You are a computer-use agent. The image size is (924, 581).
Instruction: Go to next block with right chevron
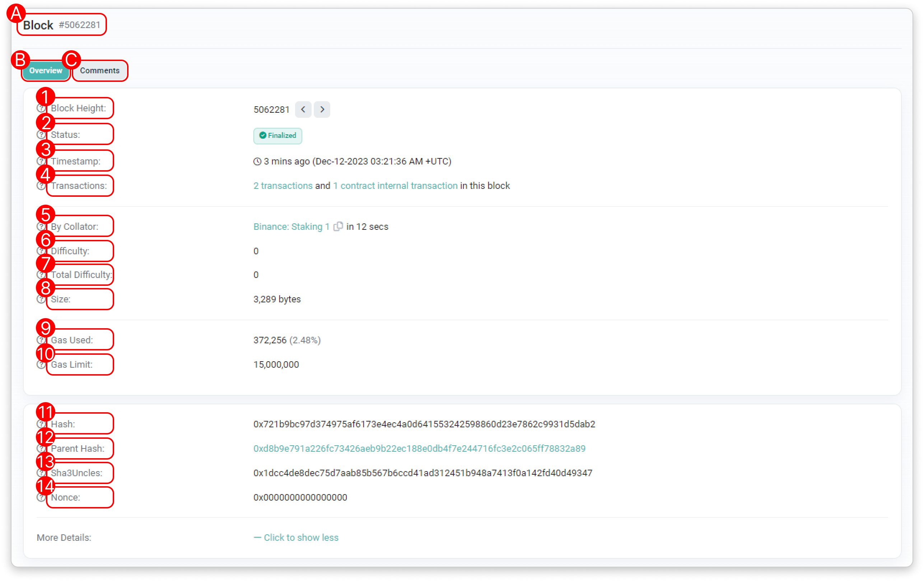click(x=322, y=110)
